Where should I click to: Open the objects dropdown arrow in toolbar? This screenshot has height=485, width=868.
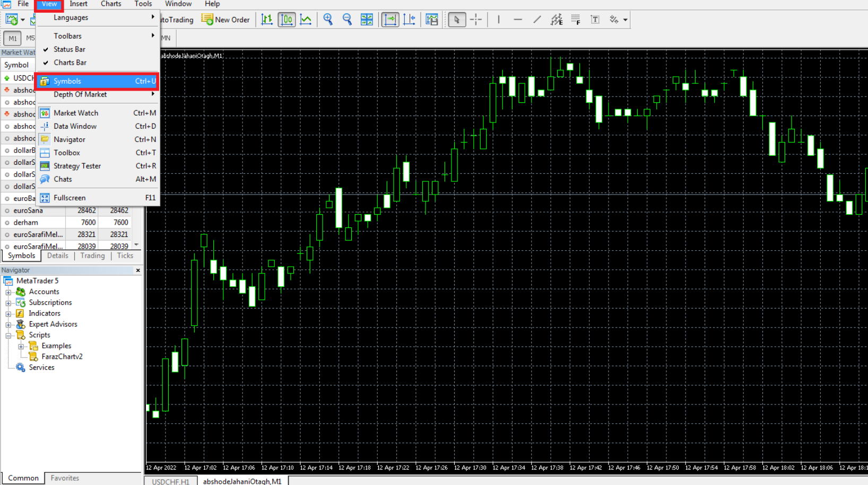click(x=626, y=20)
